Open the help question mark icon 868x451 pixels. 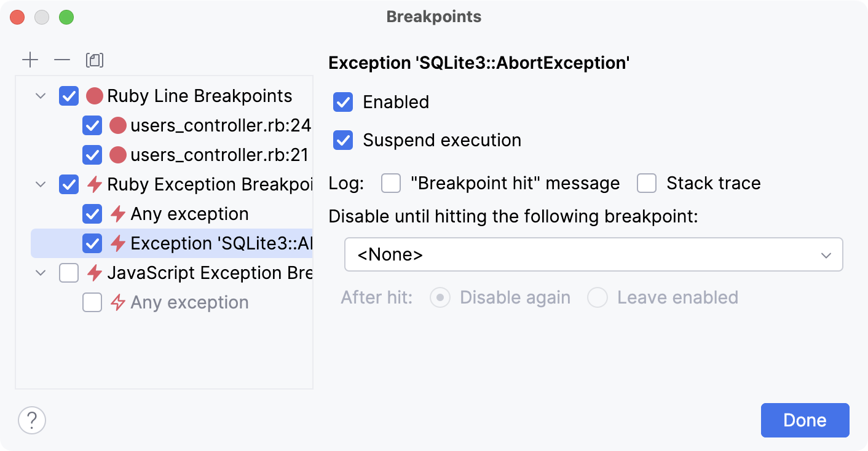[x=31, y=420]
